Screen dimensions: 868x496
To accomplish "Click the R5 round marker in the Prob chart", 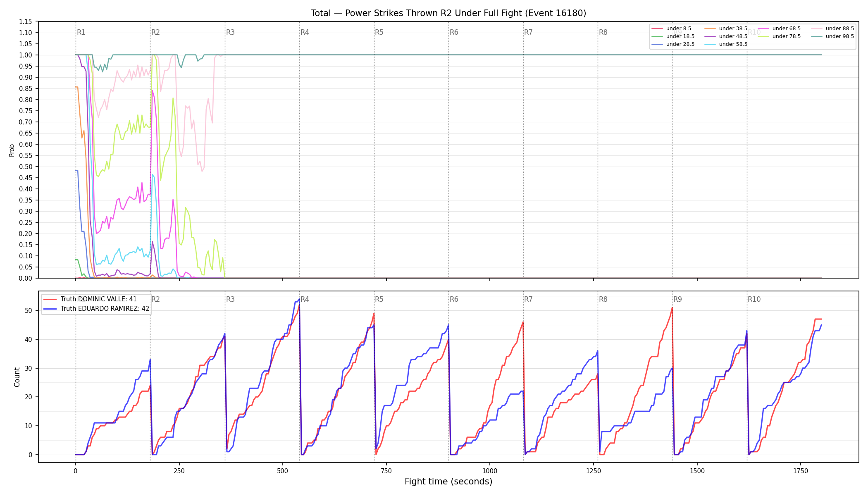I will (x=379, y=32).
